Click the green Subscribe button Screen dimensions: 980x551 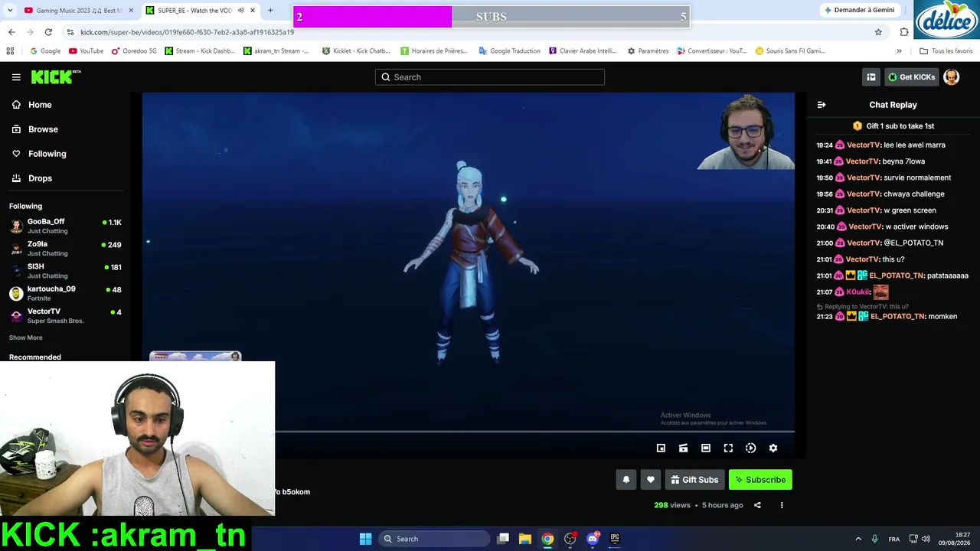760,480
